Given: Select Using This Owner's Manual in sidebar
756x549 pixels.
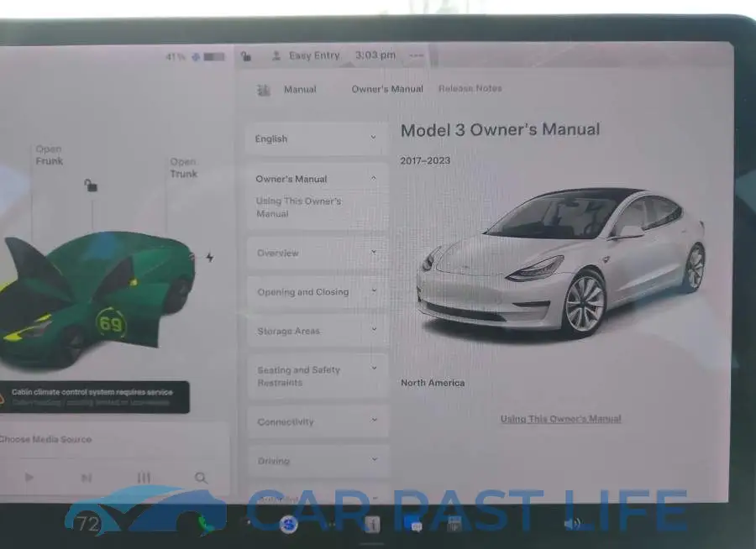Looking at the screenshot, I should 298,207.
